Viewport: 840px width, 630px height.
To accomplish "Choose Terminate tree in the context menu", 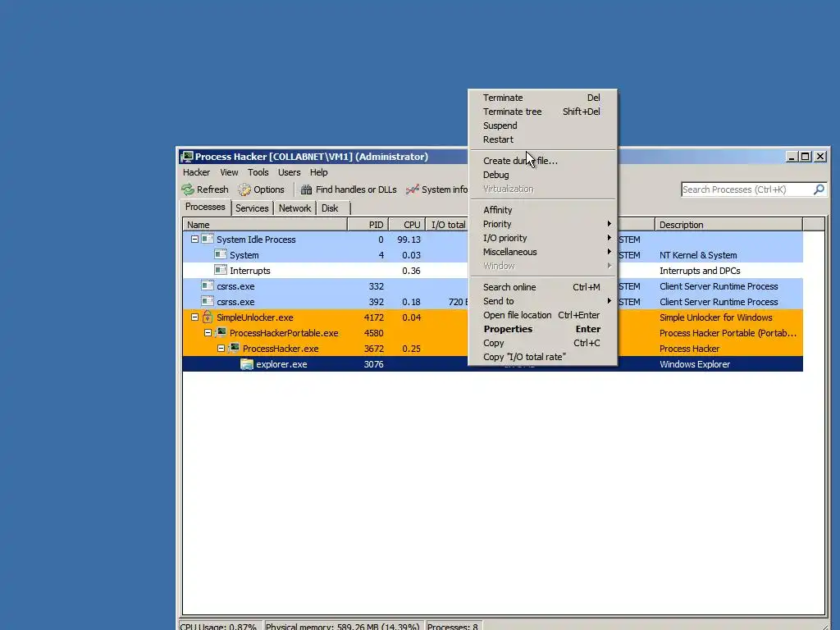I will click(x=543, y=112).
